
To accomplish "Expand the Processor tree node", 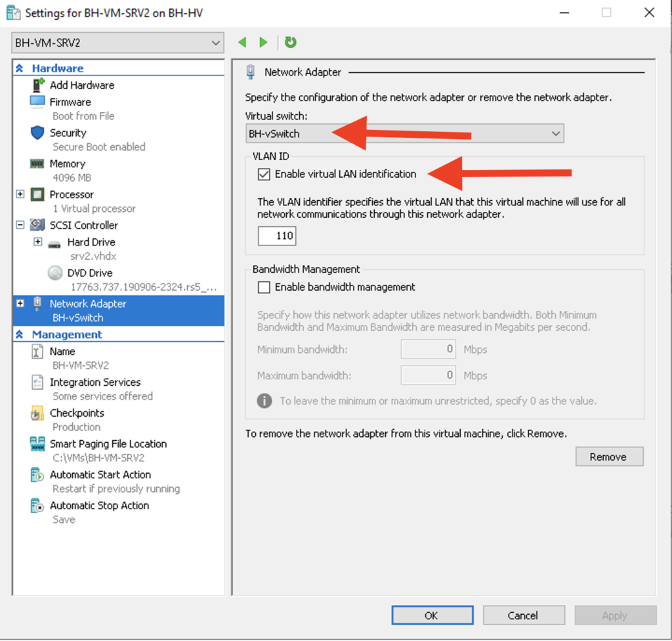I will click(20, 194).
